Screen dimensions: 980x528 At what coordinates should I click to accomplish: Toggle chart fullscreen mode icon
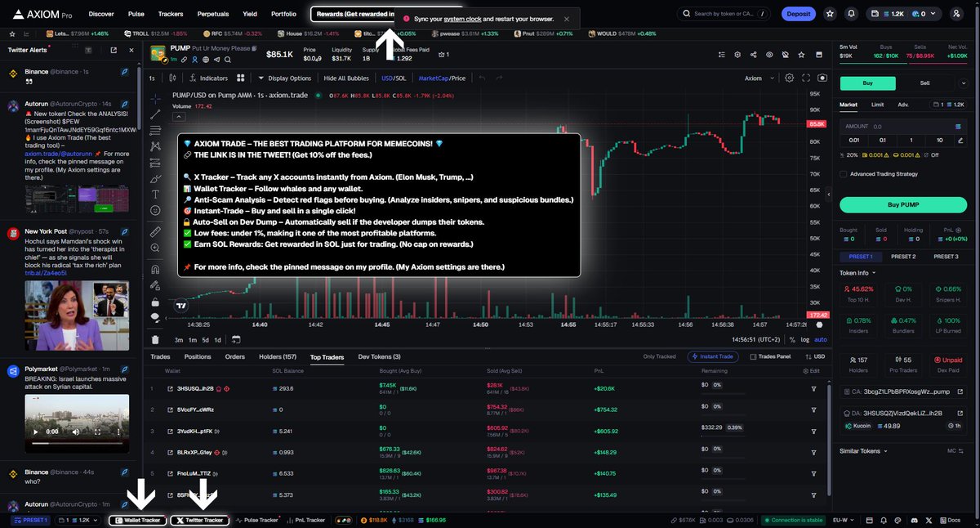(806, 78)
